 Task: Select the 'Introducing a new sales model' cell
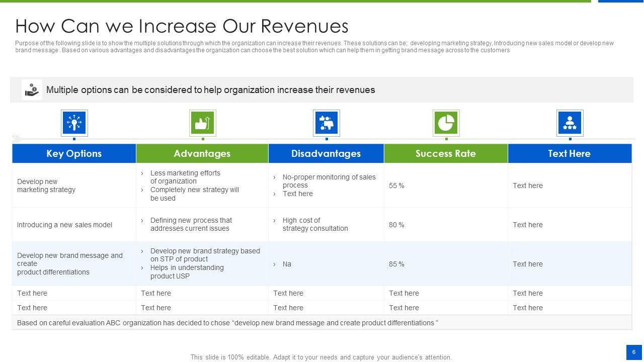click(64, 225)
